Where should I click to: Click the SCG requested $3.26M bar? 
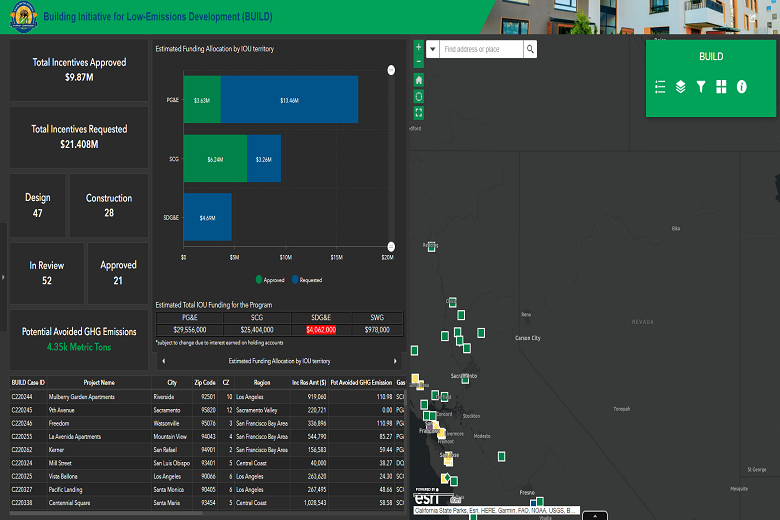coord(264,158)
